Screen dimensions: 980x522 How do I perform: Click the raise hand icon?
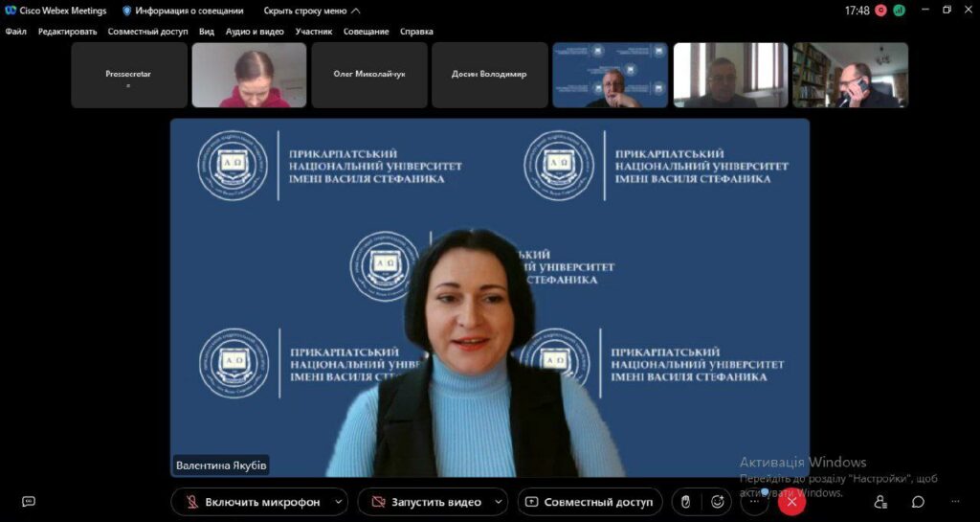[x=685, y=501]
